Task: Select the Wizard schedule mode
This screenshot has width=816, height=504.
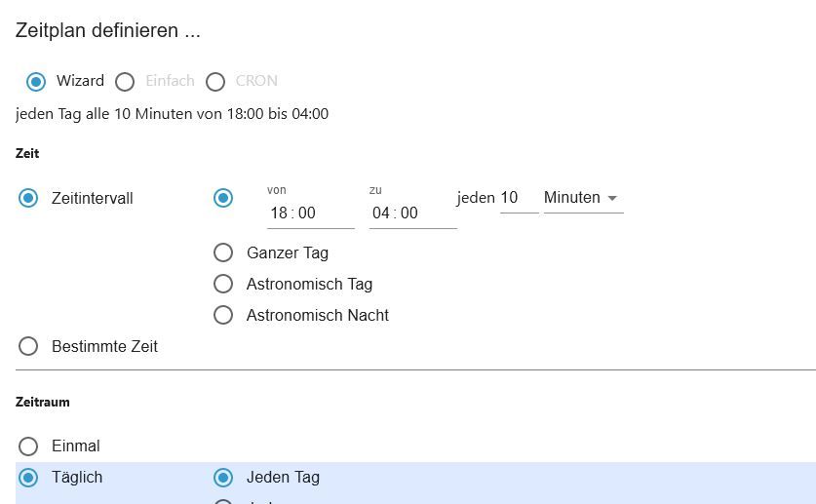Action: (x=36, y=81)
